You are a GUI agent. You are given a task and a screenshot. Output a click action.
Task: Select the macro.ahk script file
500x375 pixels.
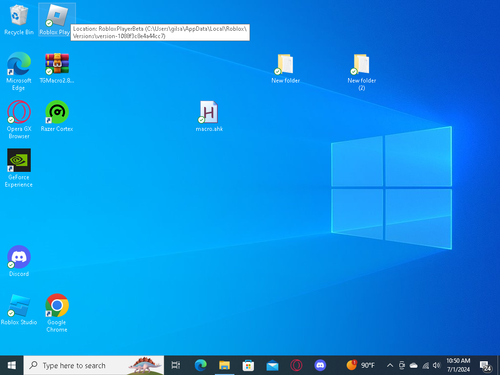tap(209, 116)
